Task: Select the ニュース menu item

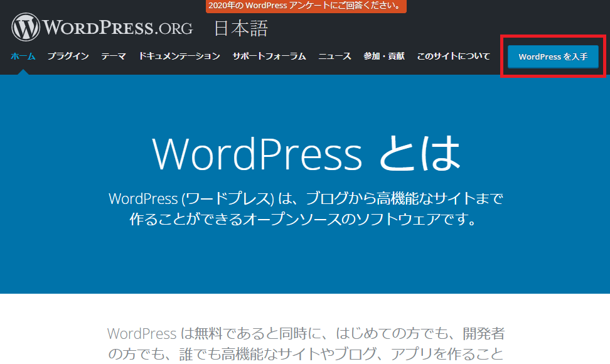Action: (x=334, y=56)
